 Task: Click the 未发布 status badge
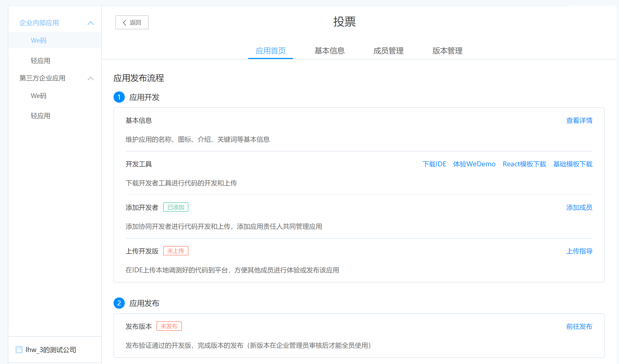169,326
